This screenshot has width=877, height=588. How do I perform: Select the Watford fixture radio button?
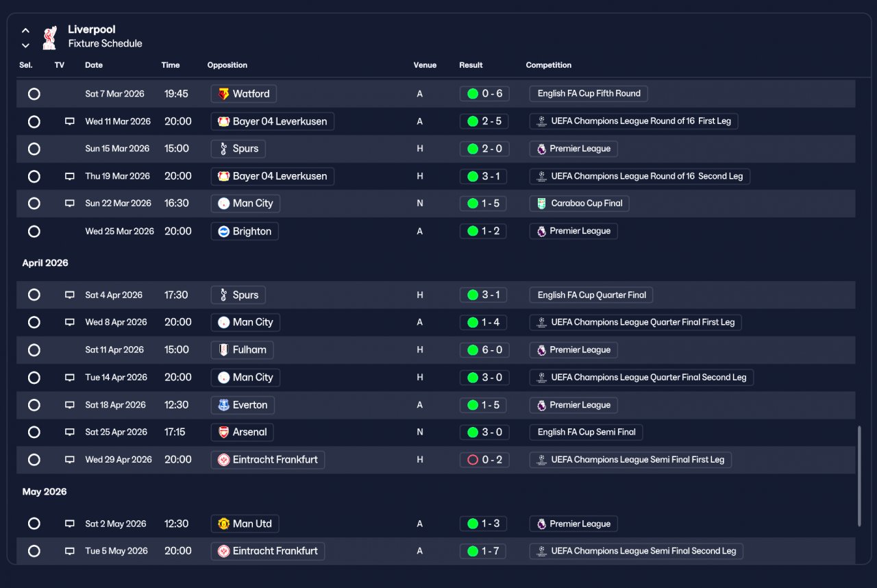coord(34,94)
